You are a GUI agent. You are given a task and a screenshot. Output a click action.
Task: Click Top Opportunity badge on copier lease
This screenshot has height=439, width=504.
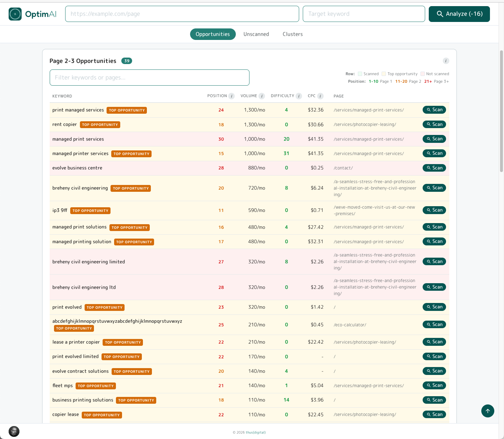point(102,415)
